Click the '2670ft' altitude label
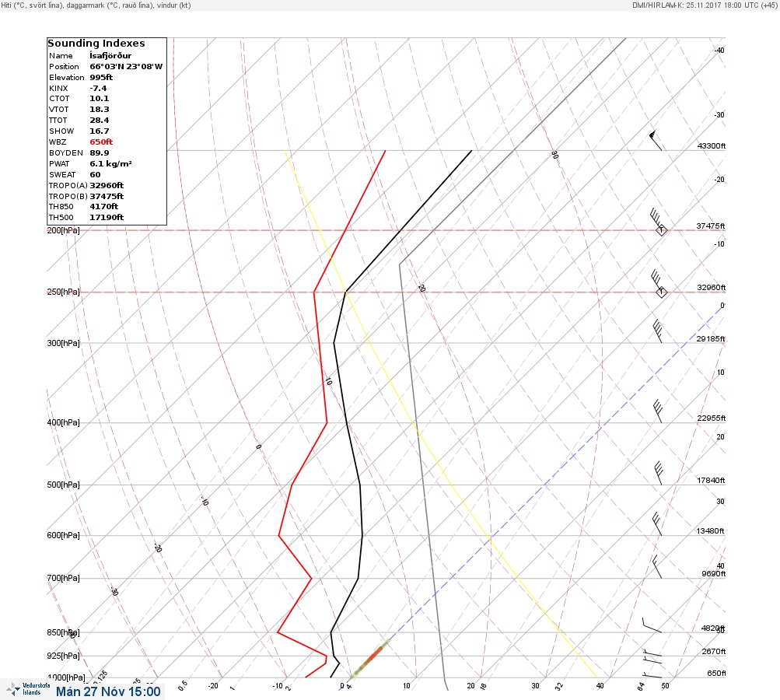The image size is (780, 700). [713, 651]
